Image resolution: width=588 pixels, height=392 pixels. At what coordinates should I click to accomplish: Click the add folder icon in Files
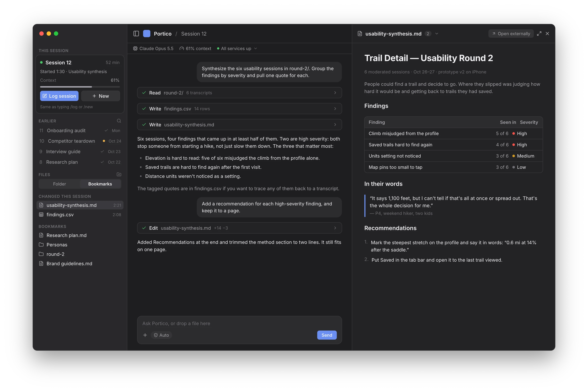pyautogui.click(x=119, y=174)
